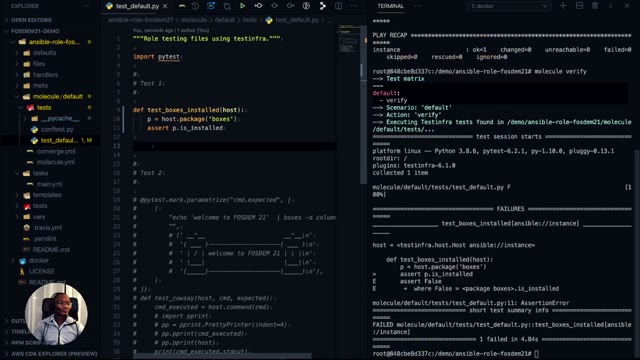The width and height of the screenshot is (640, 360).
Task: Open the .yamllint file
Action: tap(44, 239)
